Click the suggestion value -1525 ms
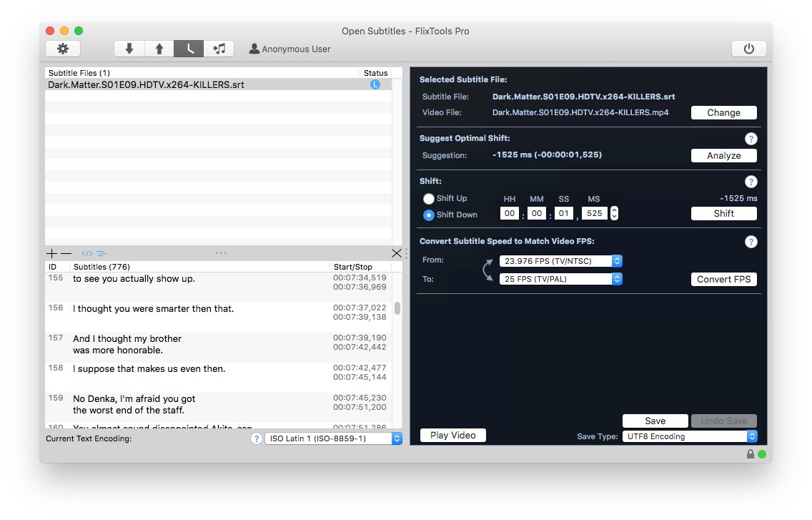 [547, 154]
